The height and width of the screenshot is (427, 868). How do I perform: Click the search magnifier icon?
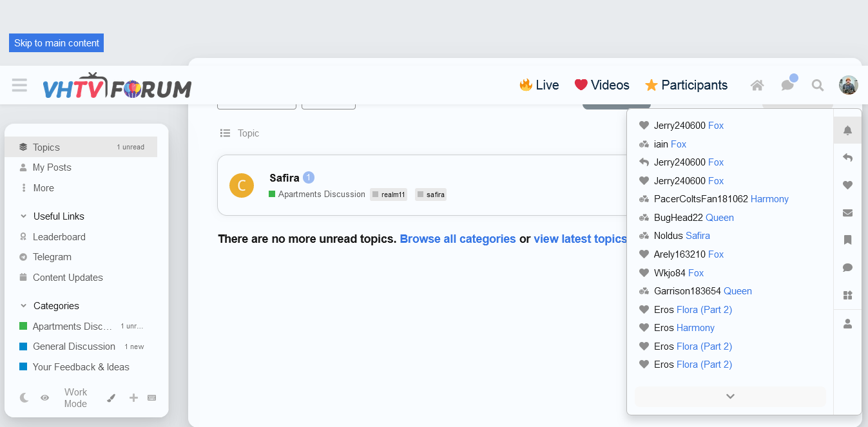pyautogui.click(x=818, y=85)
